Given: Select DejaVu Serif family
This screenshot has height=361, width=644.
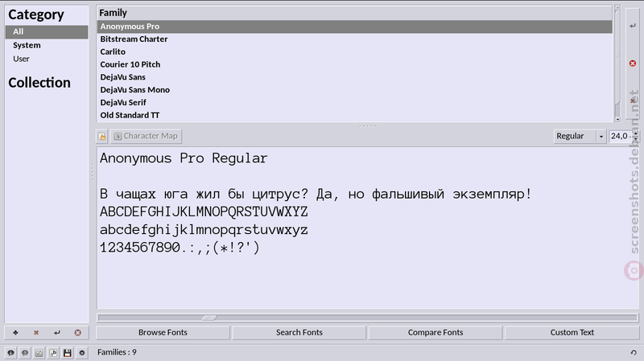Looking at the screenshot, I should point(354,103).
